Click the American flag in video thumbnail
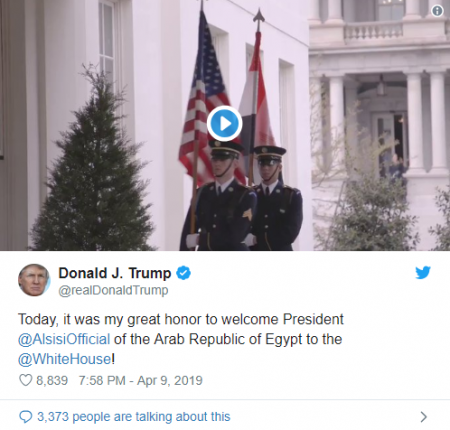The width and height of the screenshot is (450, 430). click(203, 100)
